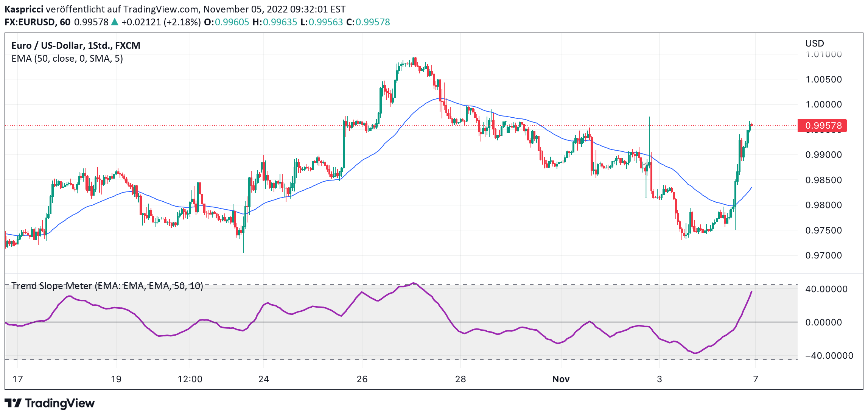Click the USD currency label on price axis
Image resolution: width=868 pixels, height=417 pixels.
pyautogui.click(x=815, y=44)
